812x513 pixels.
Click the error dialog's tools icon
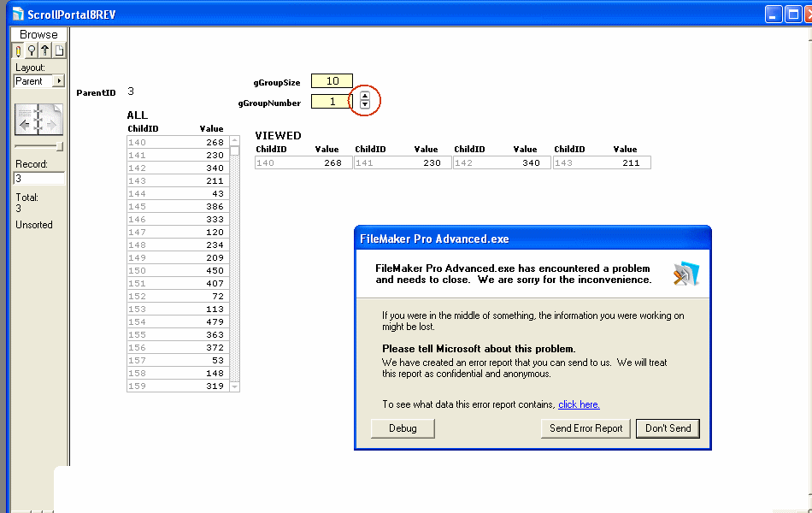point(685,274)
